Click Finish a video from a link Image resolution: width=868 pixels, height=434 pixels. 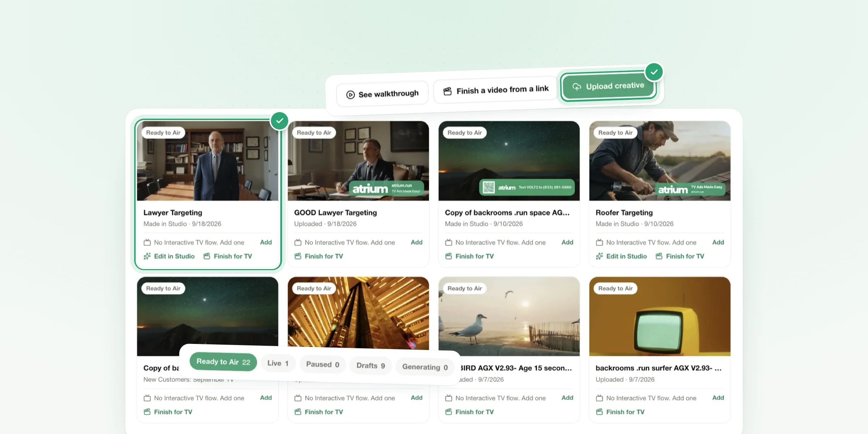[496, 90]
